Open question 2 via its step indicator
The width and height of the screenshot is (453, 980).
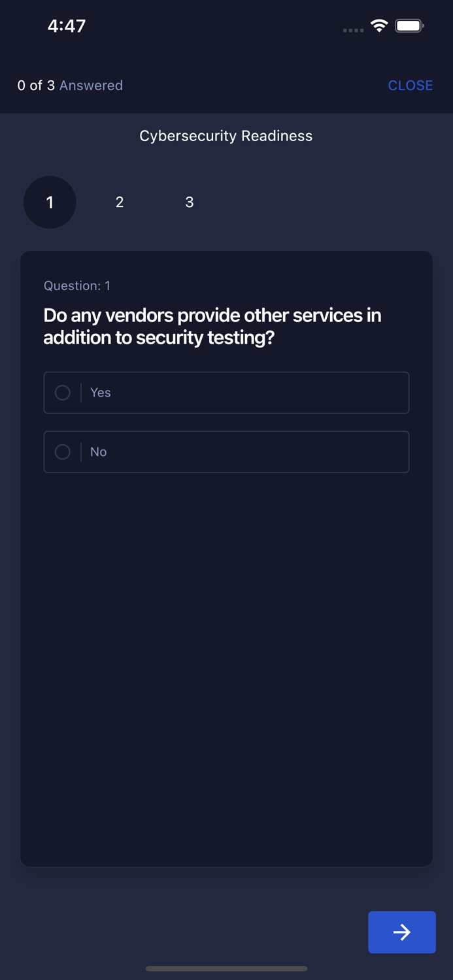tap(120, 203)
